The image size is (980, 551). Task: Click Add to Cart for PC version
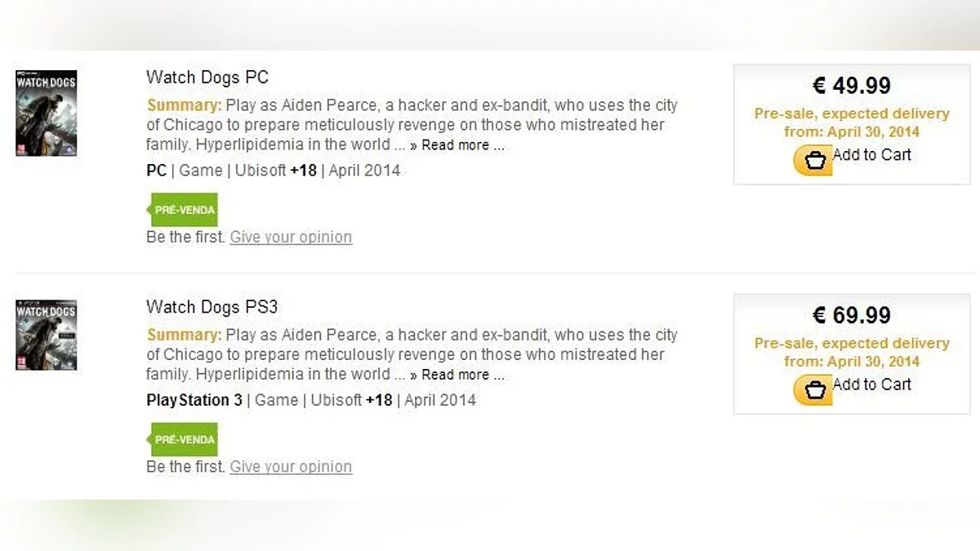click(871, 155)
